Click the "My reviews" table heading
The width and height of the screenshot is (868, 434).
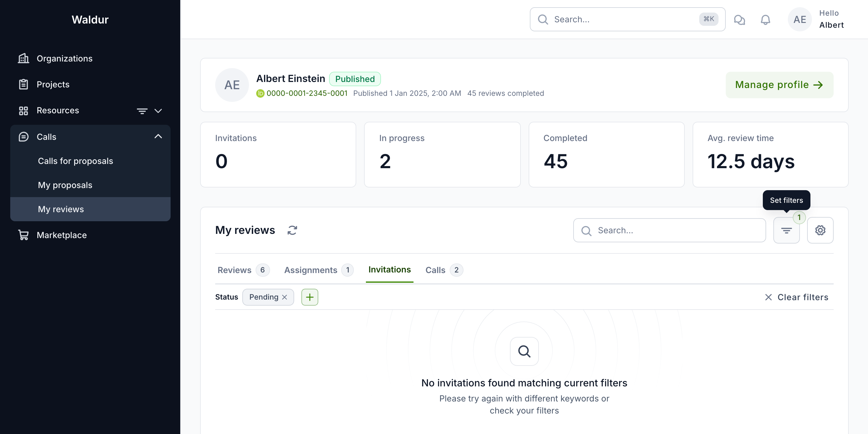[245, 230]
